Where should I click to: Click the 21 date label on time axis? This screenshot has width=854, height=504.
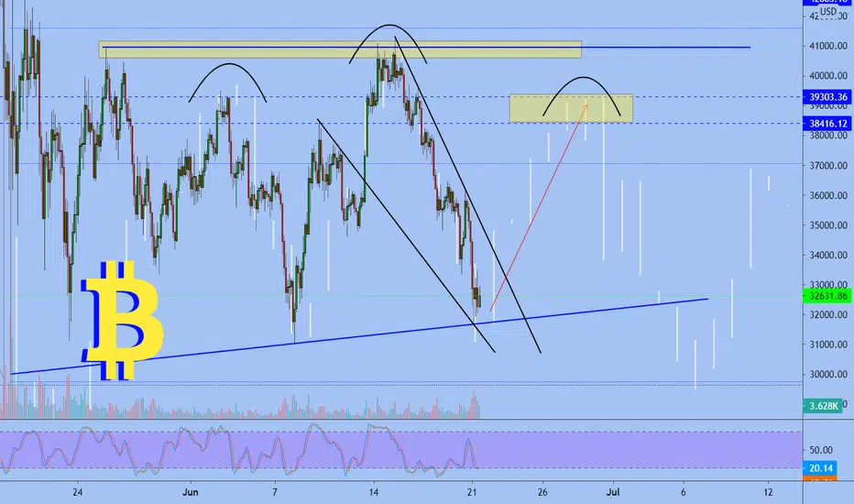click(x=472, y=492)
